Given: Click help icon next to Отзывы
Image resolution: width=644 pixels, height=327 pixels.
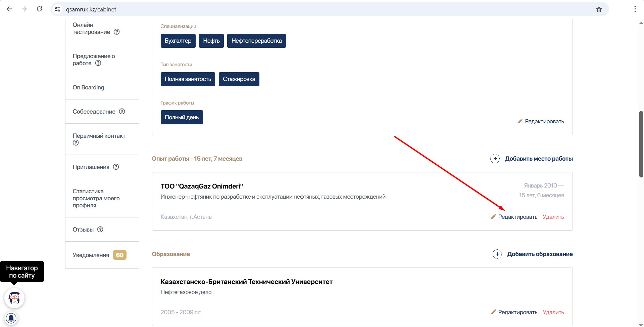Looking at the screenshot, I should (100, 229).
